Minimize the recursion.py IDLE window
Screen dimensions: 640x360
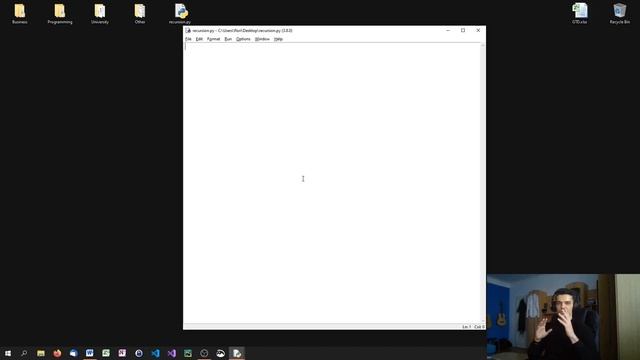click(x=448, y=31)
